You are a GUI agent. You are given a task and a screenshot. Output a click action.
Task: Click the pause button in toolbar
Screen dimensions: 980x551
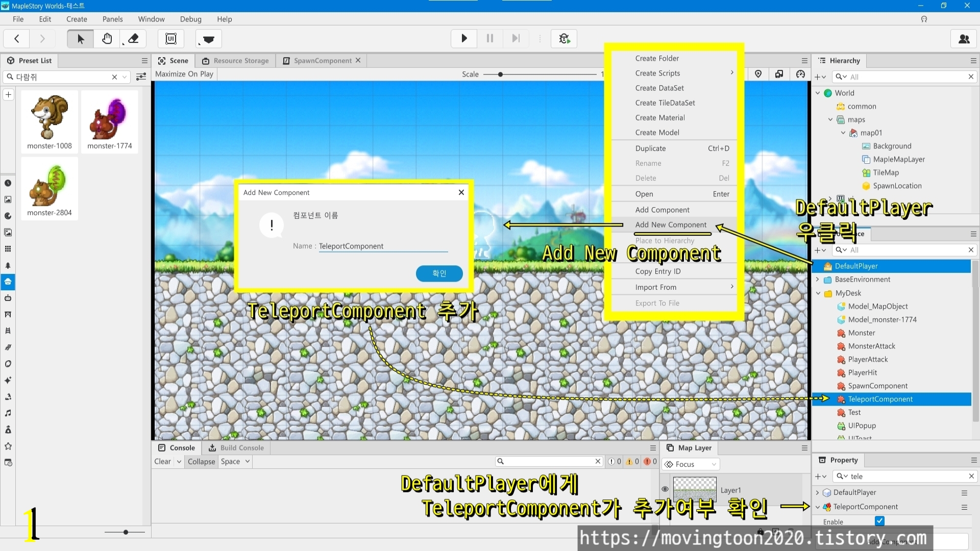pos(490,38)
